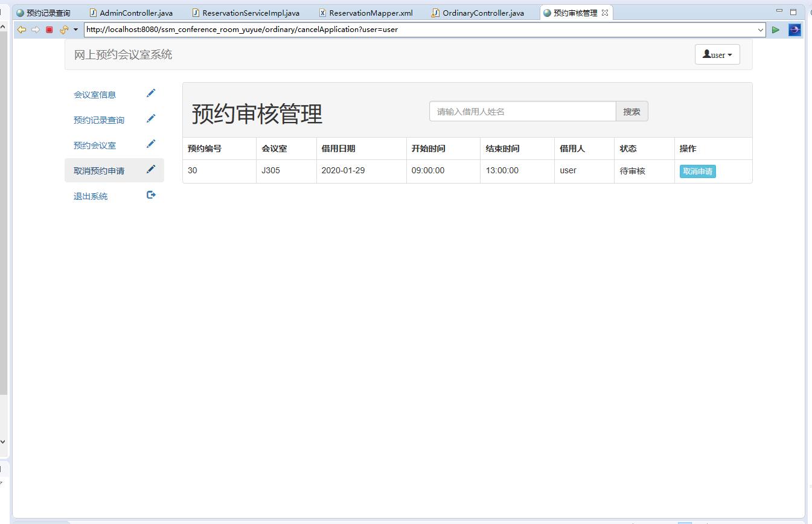Click the 搜索 search button
The image size is (812, 524).
(631, 111)
